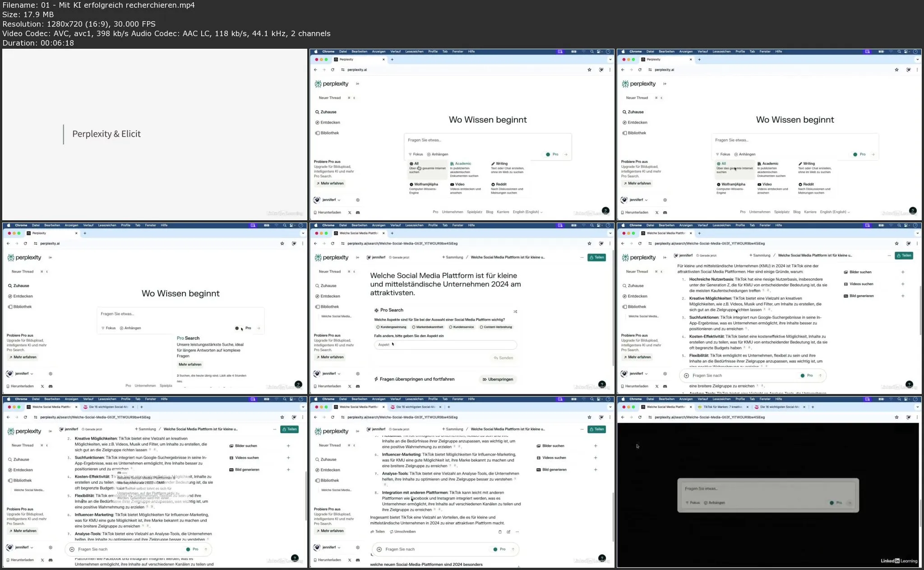Click the Apple menu in the dark overlay frame
The height and width of the screenshot is (570, 924).
(x=624, y=399)
